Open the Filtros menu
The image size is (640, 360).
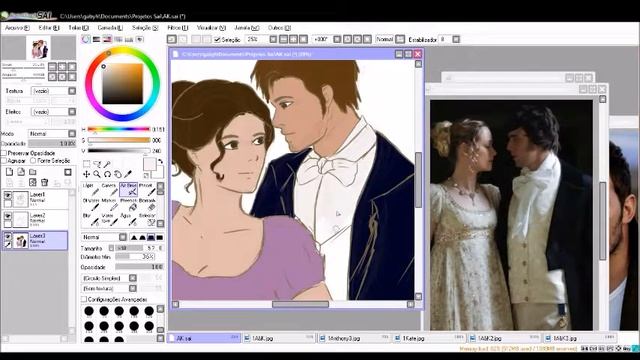(x=177, y=28)
